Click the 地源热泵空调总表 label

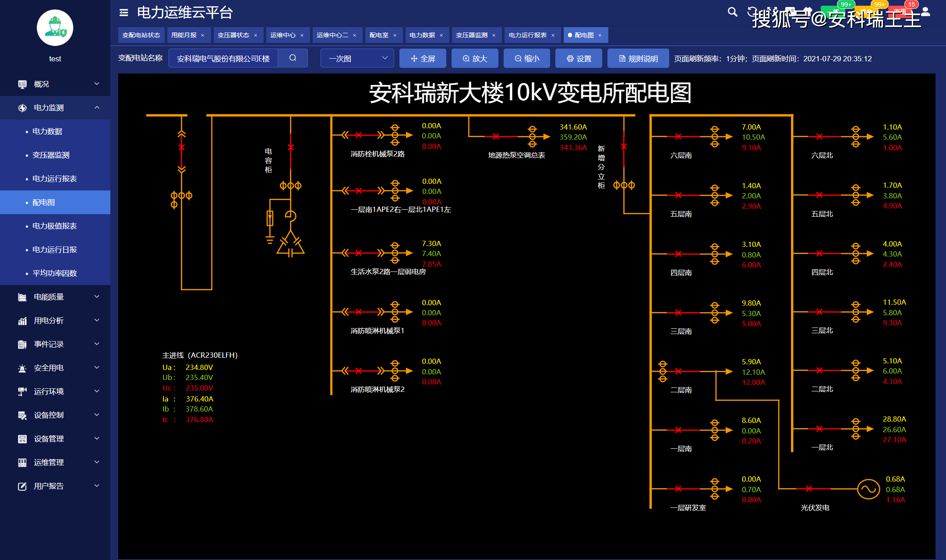516,155
